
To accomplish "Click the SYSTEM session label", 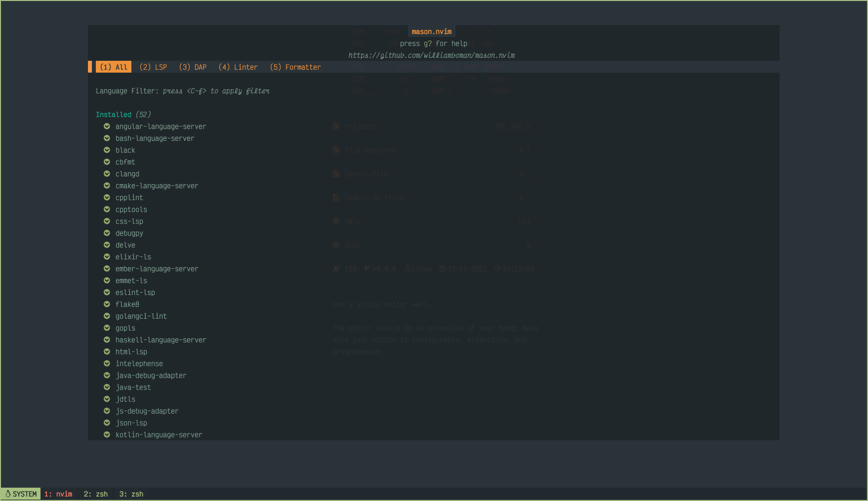I will 21,494.
